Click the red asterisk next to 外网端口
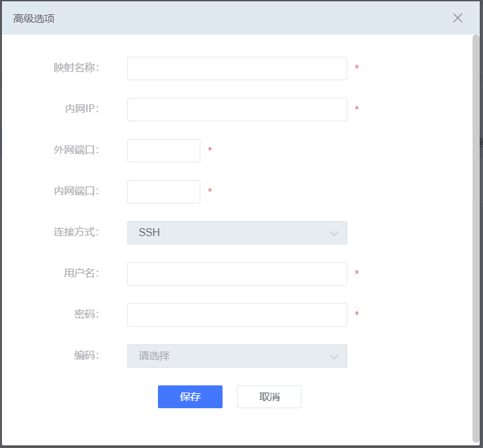 [x=210, y=149]
